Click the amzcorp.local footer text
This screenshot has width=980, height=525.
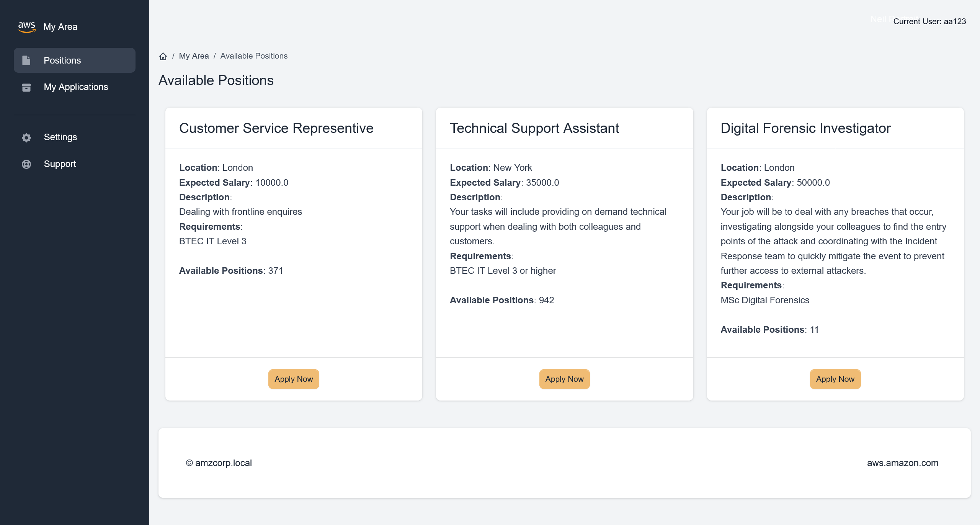219,463
